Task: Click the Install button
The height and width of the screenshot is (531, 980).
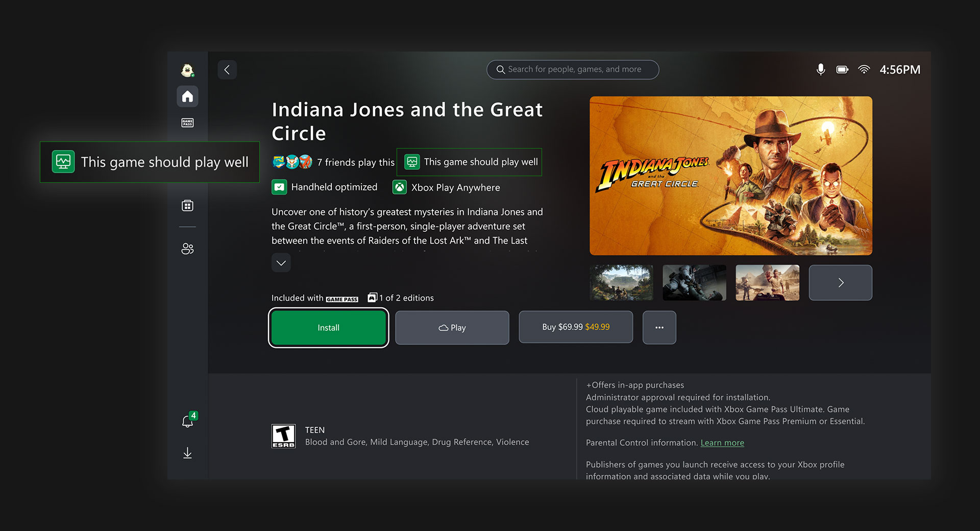Action: [x=328, y=327]
